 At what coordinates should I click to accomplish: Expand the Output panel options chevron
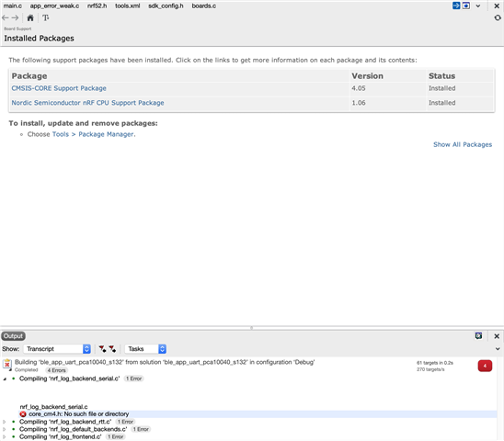(498, 349)
